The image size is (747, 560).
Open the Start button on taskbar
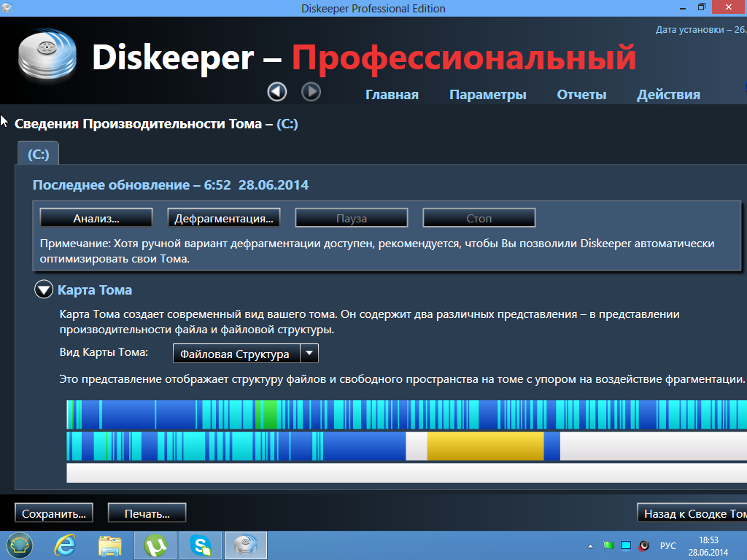point(19,545)
